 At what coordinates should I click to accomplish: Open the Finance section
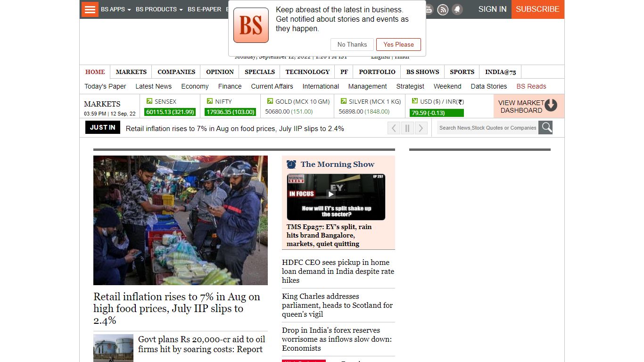click(x=230, y=86)
